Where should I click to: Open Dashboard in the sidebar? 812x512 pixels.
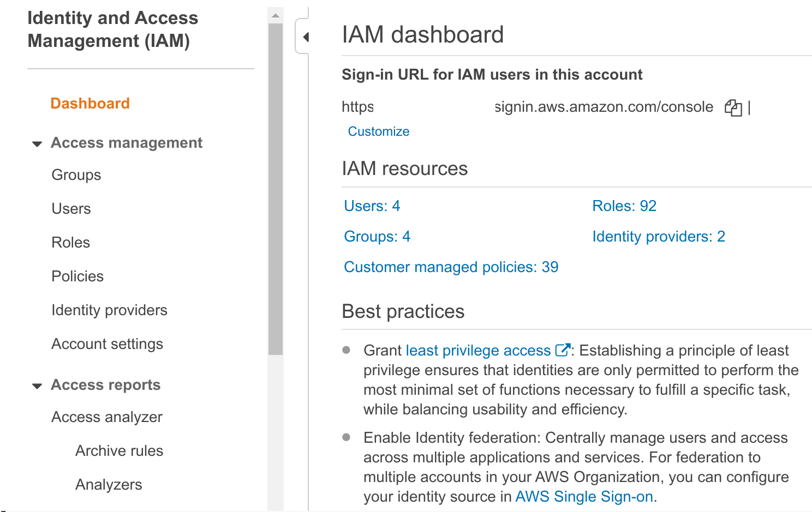[x=90, y=104]
